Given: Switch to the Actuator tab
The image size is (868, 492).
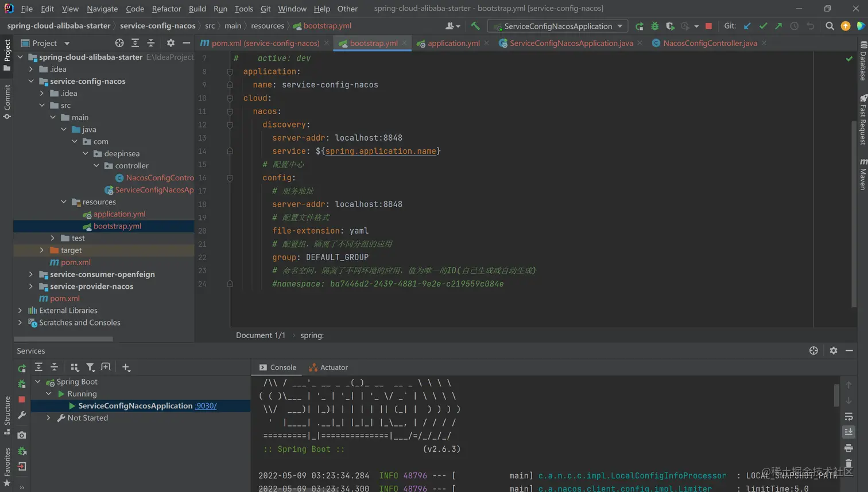Looking at the screenshot, I should click(x=328, y=367).
